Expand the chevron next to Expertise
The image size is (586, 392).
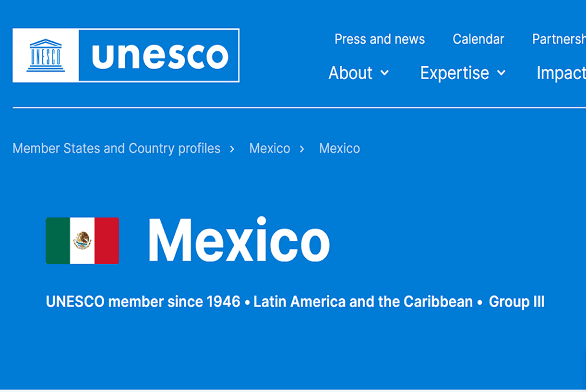pos(501,73)
